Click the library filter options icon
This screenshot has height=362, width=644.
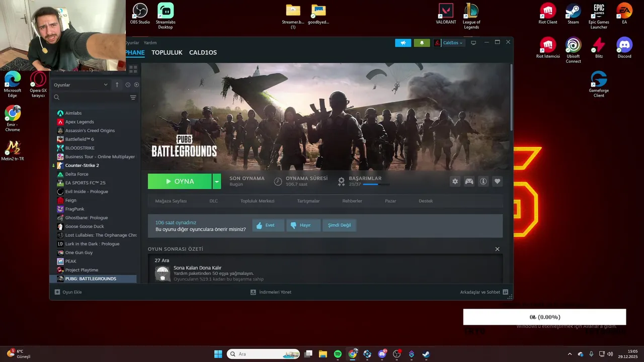coord(133,98)
